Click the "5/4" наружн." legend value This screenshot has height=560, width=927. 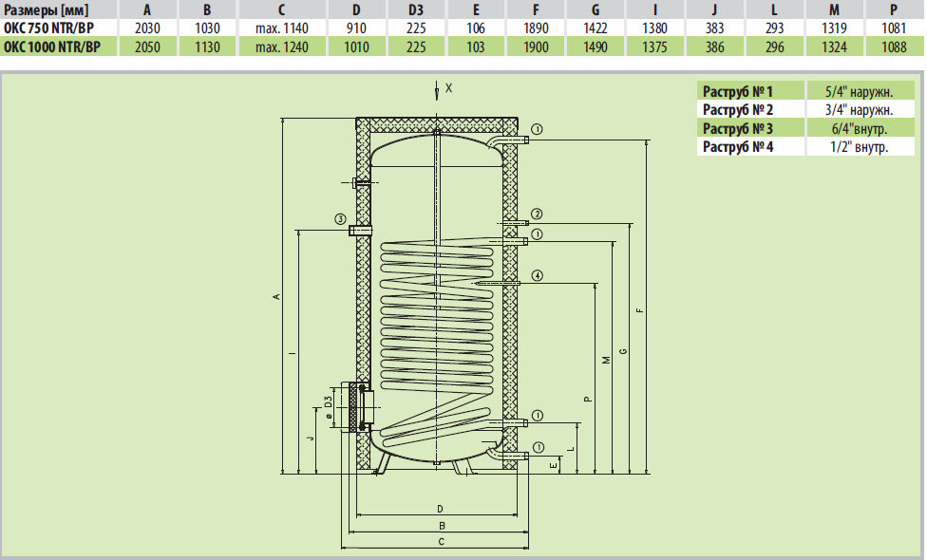coord(858,91)
